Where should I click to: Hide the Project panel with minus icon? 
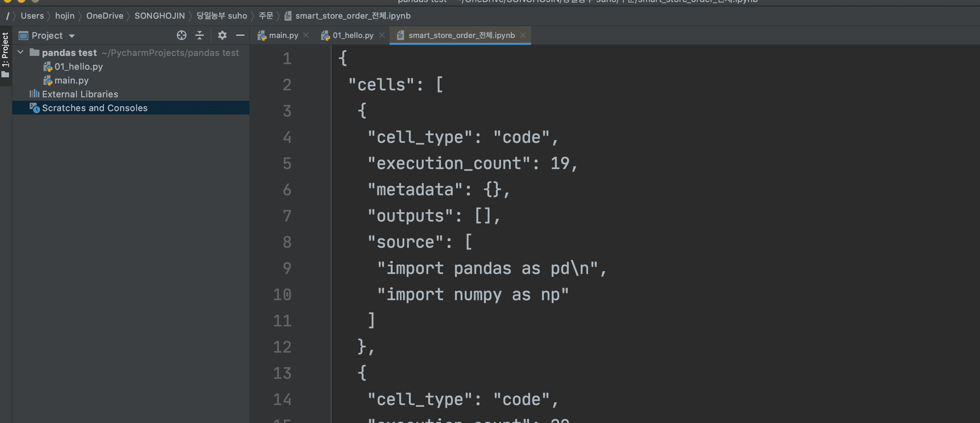240,35
